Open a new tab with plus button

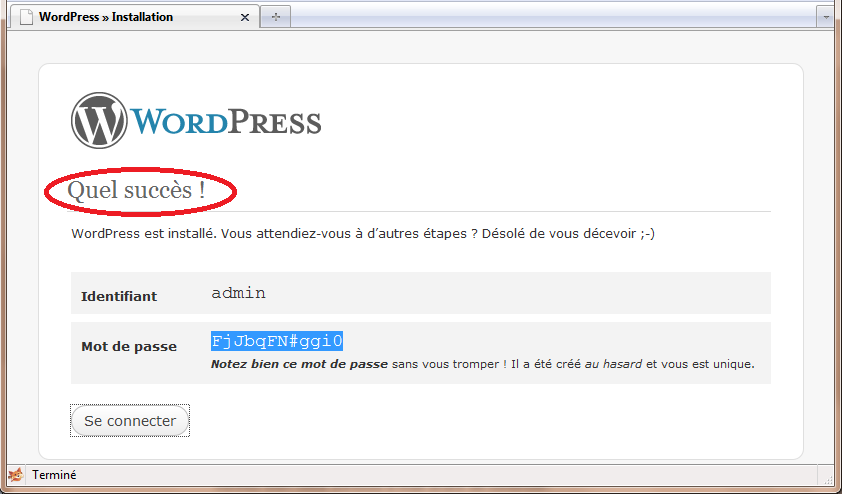(276, 17)
